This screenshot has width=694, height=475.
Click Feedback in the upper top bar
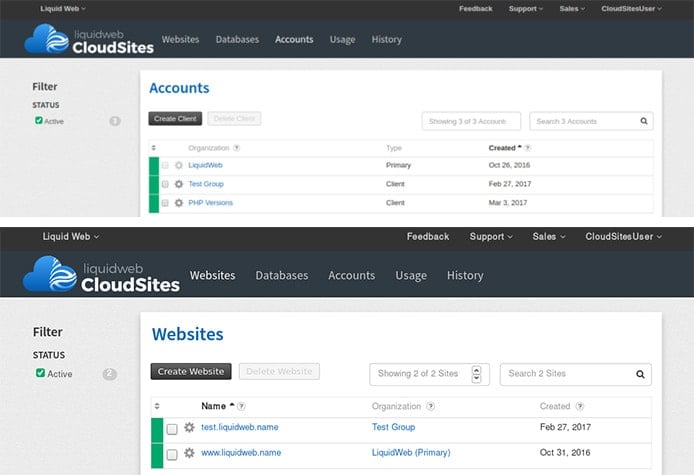pyautogui.click(x=475, y=8)
